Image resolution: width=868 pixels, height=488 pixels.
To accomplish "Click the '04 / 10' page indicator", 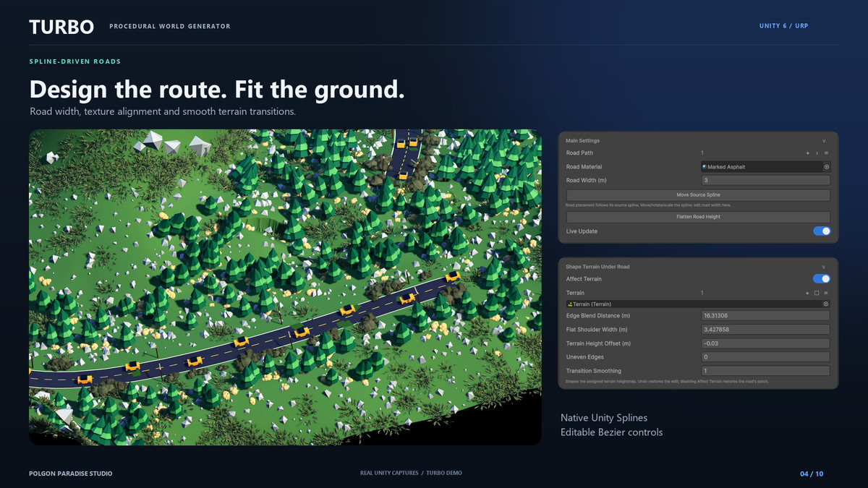I will click(812, 474).
